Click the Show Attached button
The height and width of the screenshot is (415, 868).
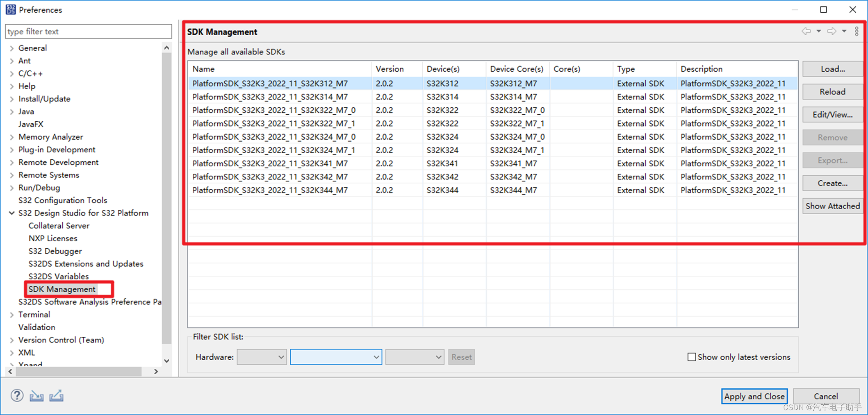click(x=833, y=206)
